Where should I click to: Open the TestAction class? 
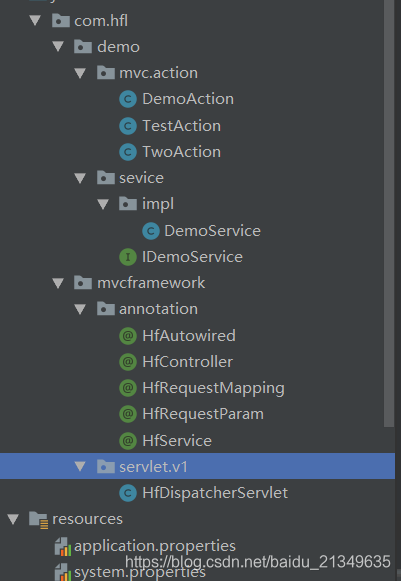pos(182,126)
